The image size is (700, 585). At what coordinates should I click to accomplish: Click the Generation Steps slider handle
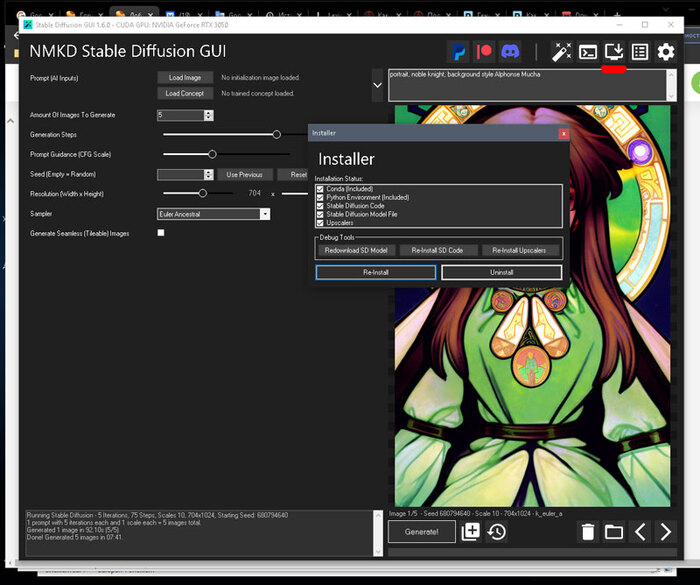tap(276, 134)
